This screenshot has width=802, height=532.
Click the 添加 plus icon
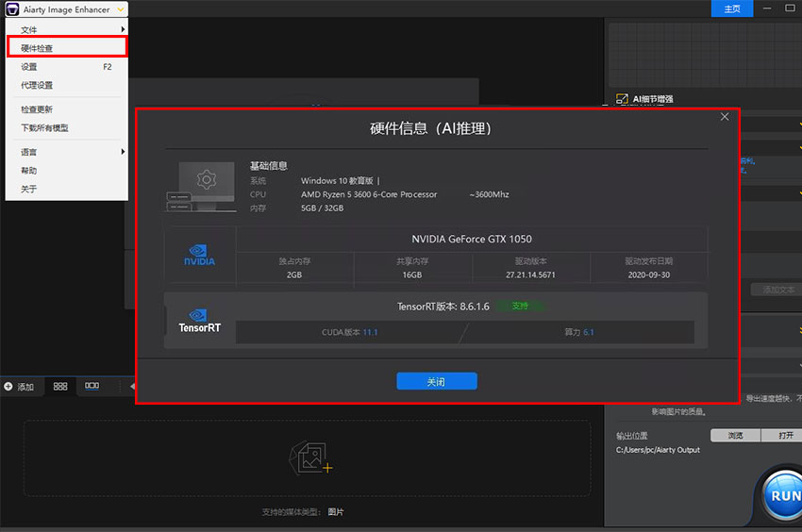(8, 386)
